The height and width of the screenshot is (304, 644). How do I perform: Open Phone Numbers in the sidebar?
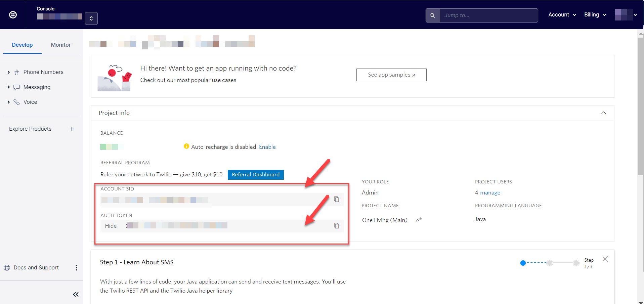coord(43,72)
